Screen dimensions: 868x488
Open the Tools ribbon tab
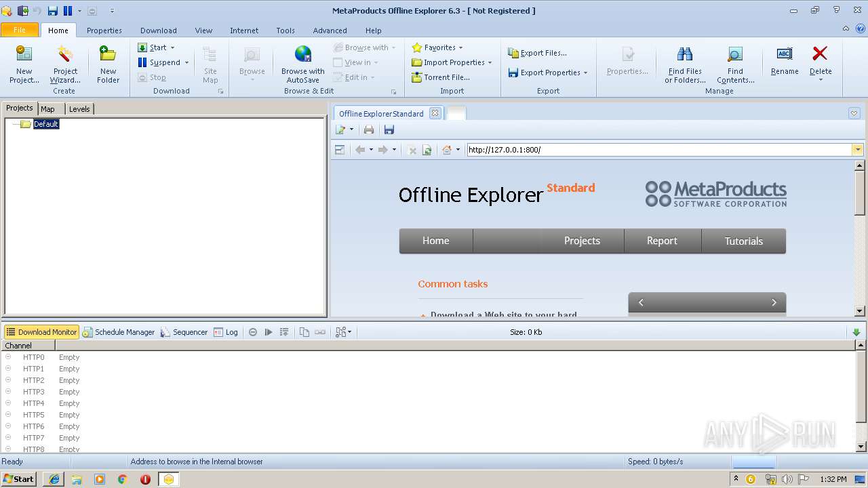285,30
